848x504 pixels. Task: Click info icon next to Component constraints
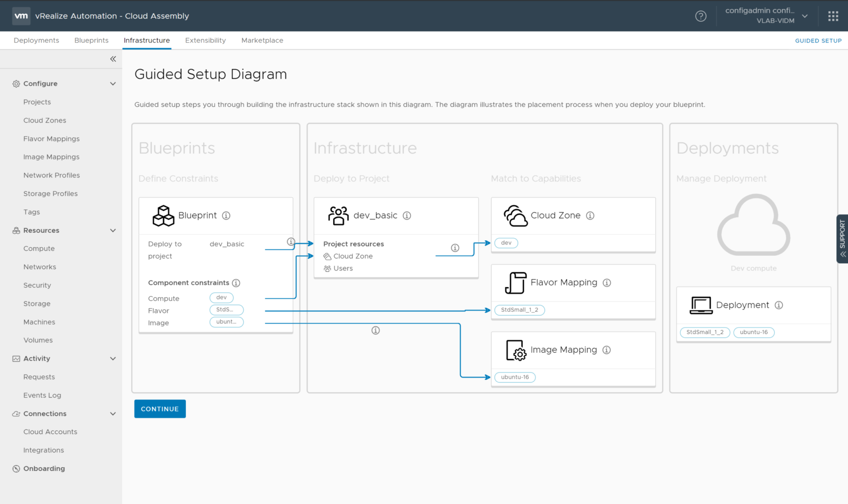click(236, 283)
